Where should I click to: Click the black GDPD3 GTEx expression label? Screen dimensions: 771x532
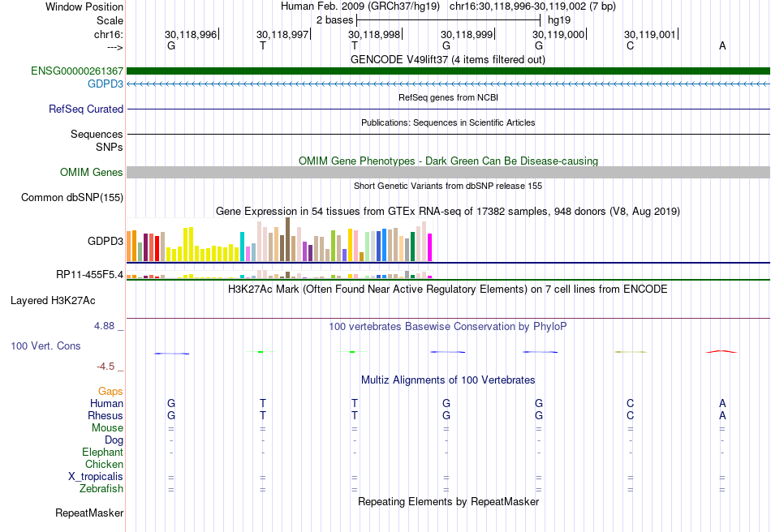(106, 241)
